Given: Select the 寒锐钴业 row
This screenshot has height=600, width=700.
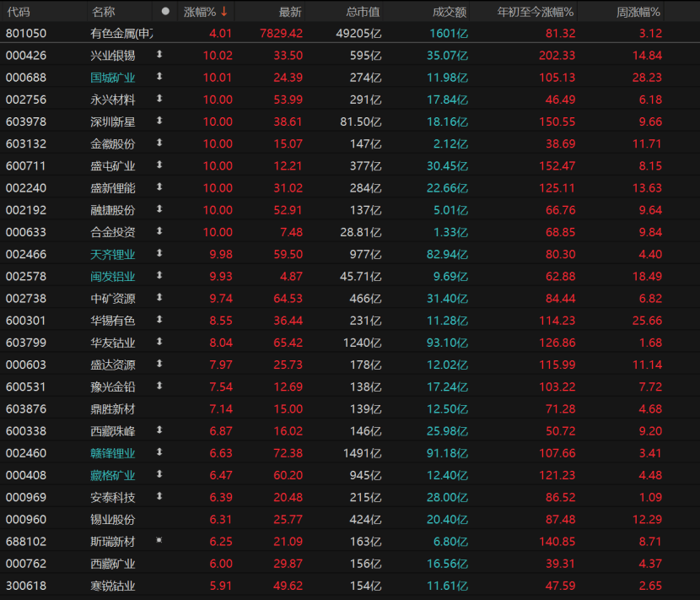Looking at the screenshot, I should pyautogui.click(x=113, y=586).
